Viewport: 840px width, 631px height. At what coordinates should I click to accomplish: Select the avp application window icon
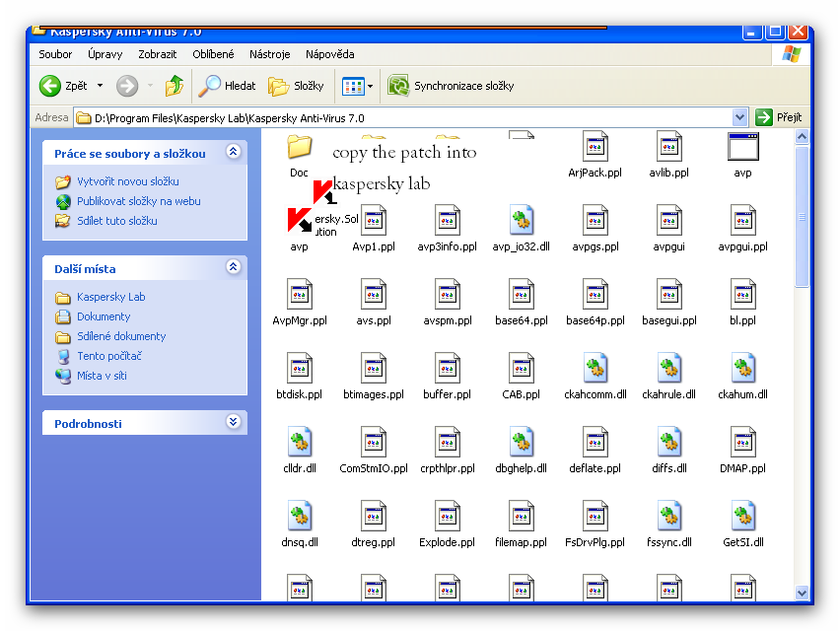[743, 147]
